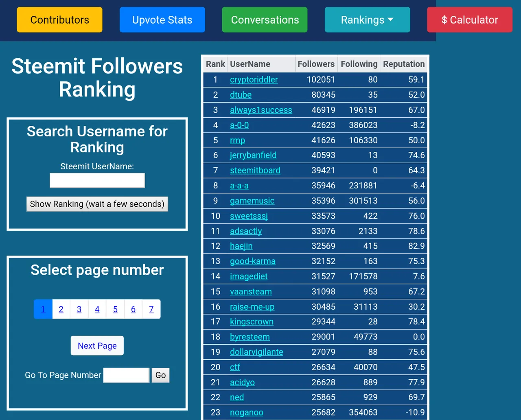Open the sweetsssj user link
521x420 pixels.
(249, 216)
